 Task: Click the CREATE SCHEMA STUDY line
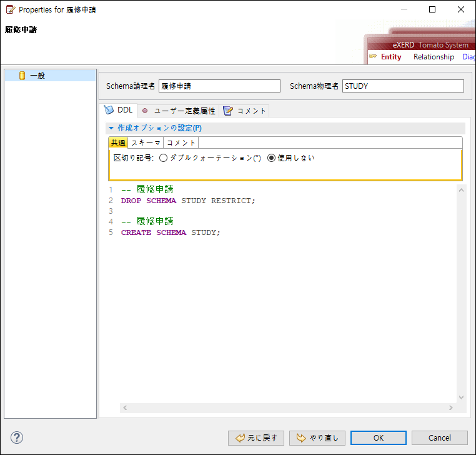(171, 232)
